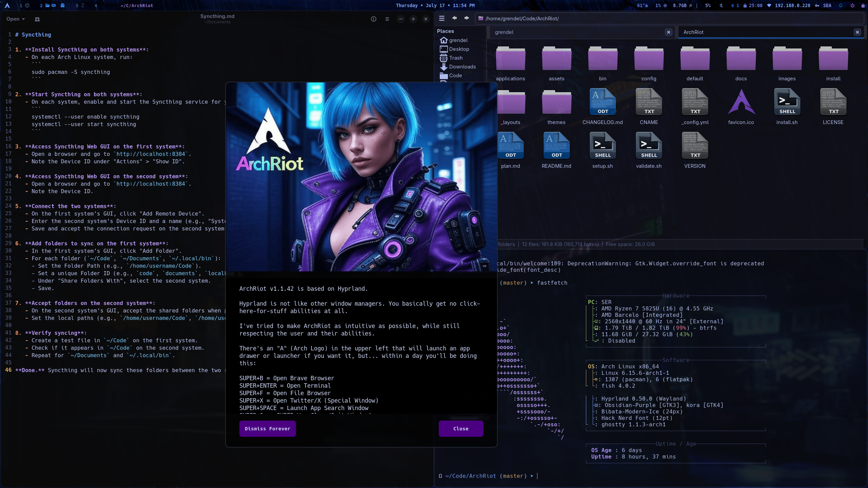The width and height of the screenshot is (868, 488).
Task: Click 'systemctl --user enable syncthing' in the editor
Action: tap(85, 117)
